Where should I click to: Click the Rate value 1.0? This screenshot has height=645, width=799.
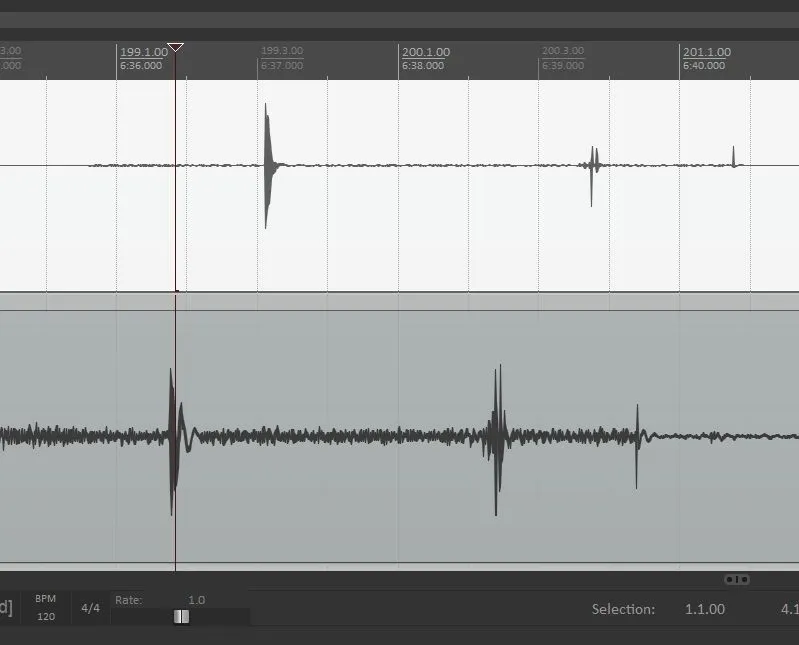point(196,600)
